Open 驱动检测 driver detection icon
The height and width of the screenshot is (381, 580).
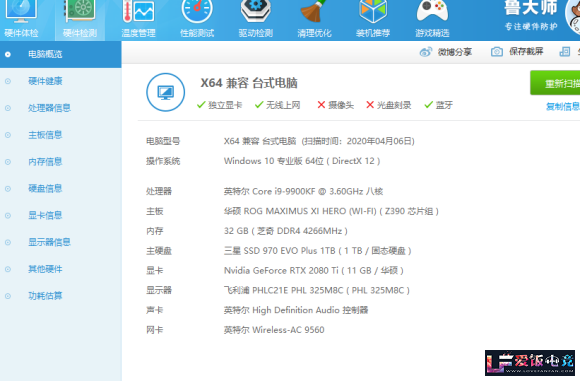pyautogui.click(x=256, y=11)
